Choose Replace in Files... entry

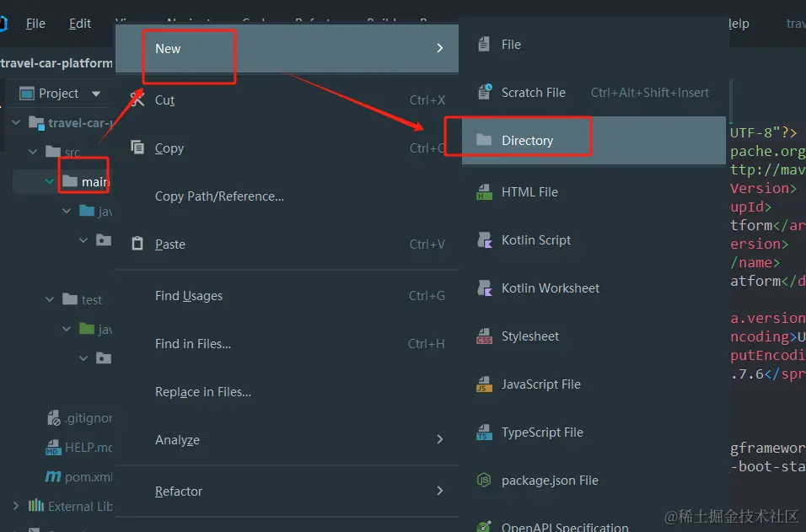(x=287, y=392)
